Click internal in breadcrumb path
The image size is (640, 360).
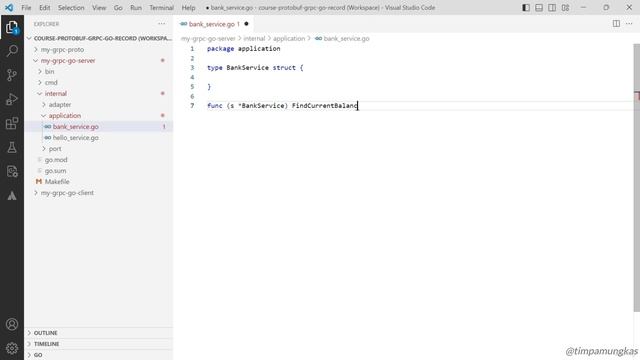click(x=254, y=38)
